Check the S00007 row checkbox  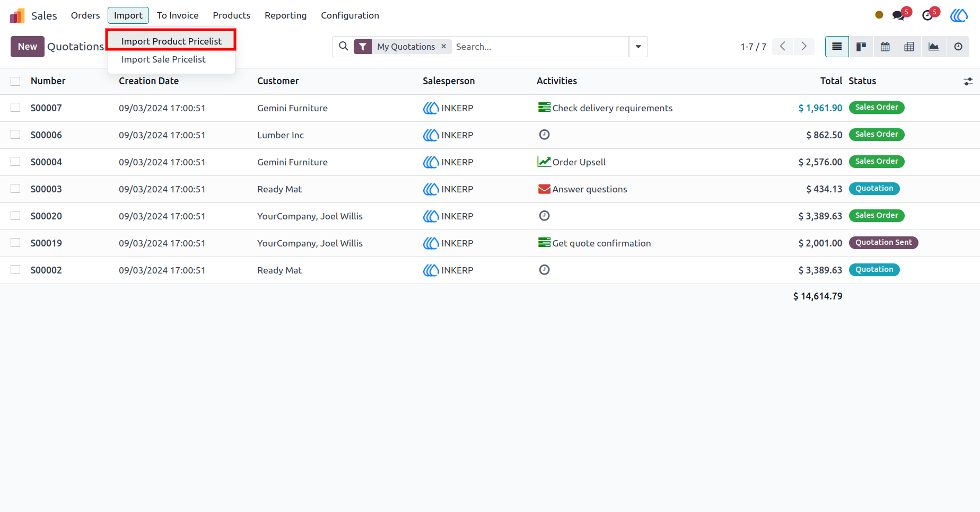[15, 108]
